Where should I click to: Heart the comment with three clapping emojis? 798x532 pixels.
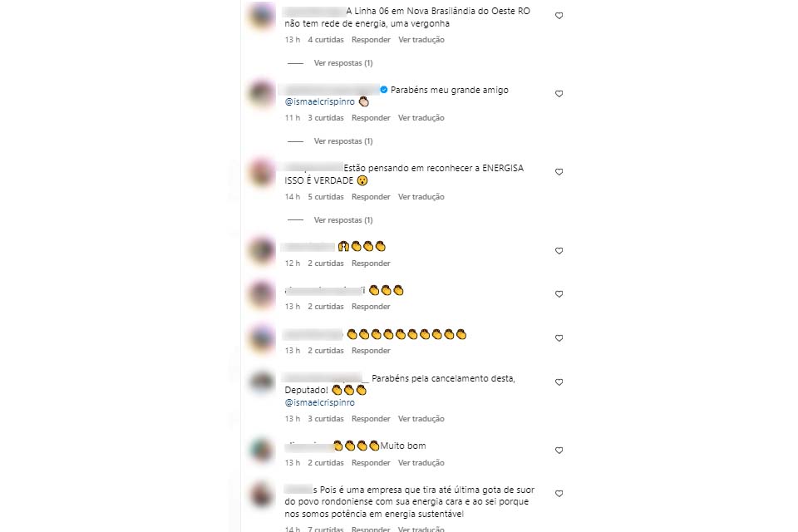[559, 294]
